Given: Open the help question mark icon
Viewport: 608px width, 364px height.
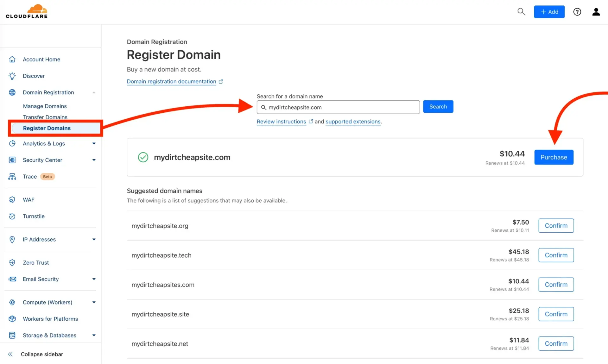Looking at the screenshot, I should [x=577, y=12].
